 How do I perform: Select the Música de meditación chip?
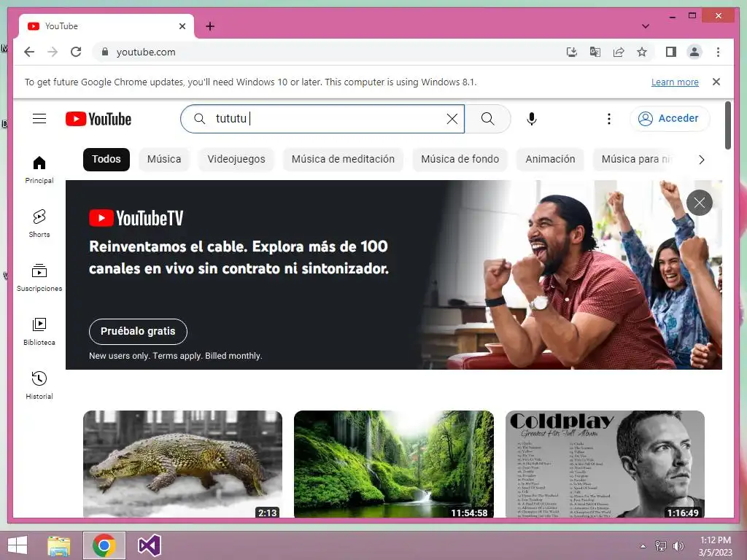(343, 159)
